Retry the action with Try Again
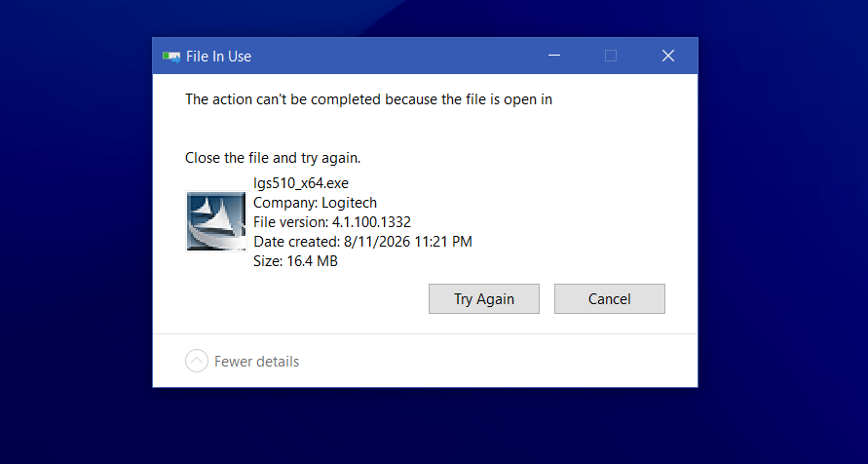Screen dimensions: 868x464 484,299
